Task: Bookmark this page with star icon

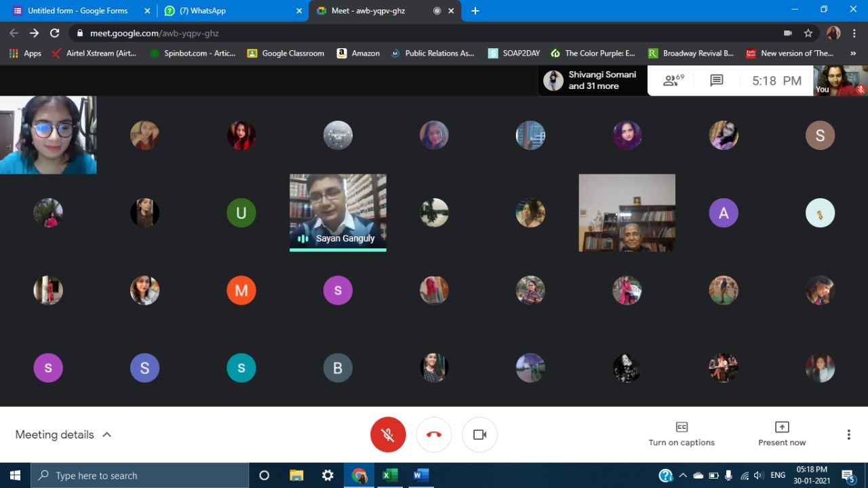Action: [808, 33]
